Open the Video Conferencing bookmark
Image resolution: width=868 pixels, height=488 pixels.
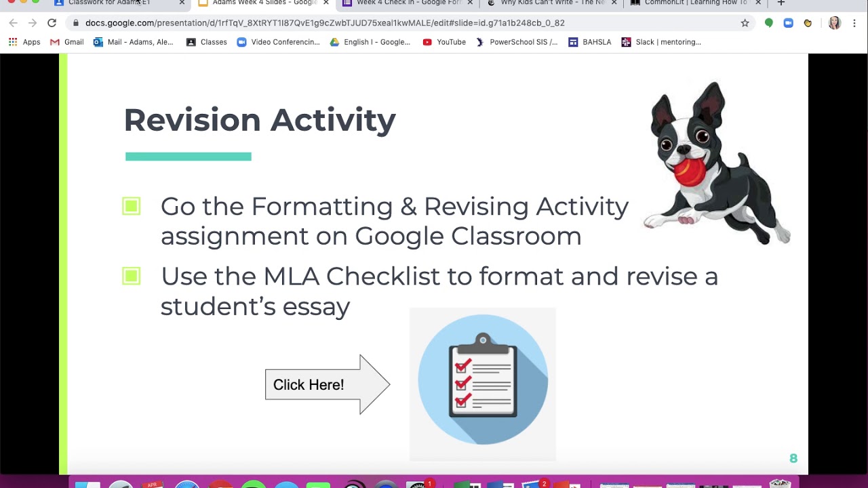coord(278,42)
